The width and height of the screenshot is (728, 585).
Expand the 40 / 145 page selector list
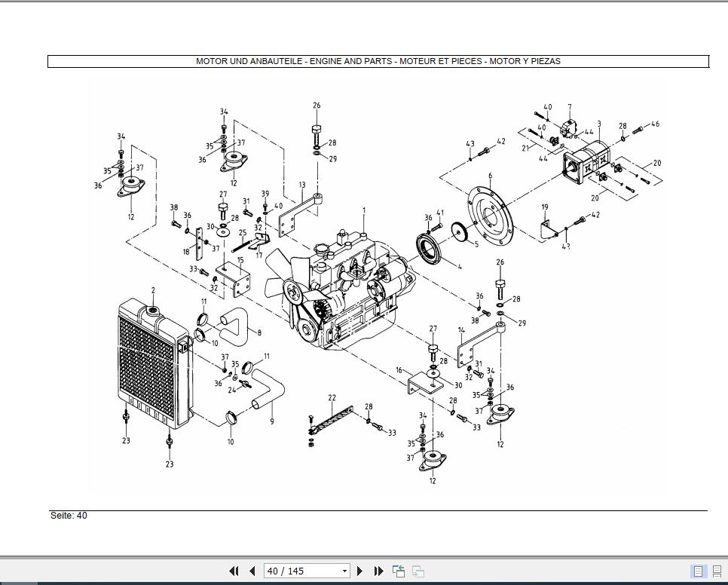click(345, 571)
